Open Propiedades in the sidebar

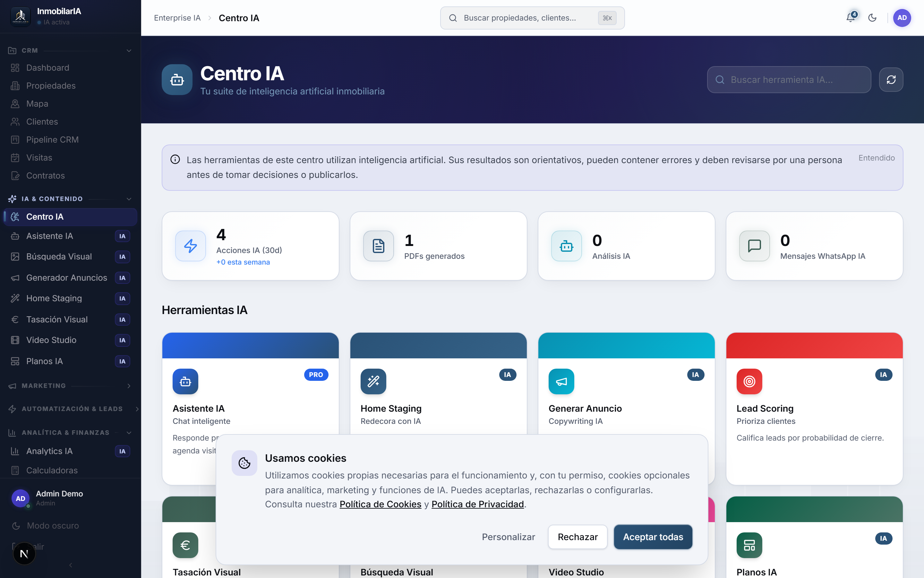[70, 86]
